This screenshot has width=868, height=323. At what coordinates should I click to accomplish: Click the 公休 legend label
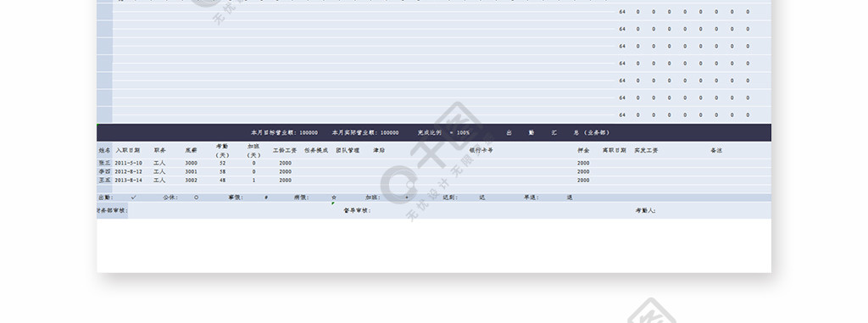coord(170,198)
